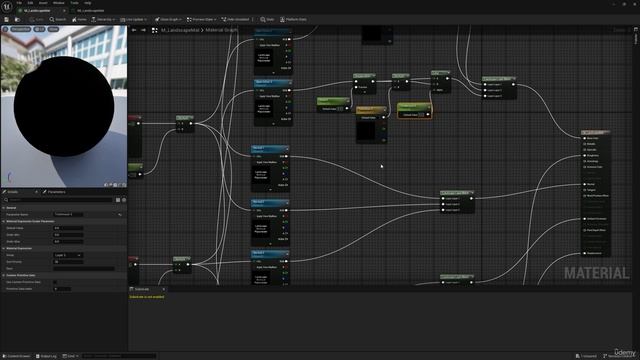Open the Preview State dropdown
This screenshot has height=360, width=640.
point(201,19)
